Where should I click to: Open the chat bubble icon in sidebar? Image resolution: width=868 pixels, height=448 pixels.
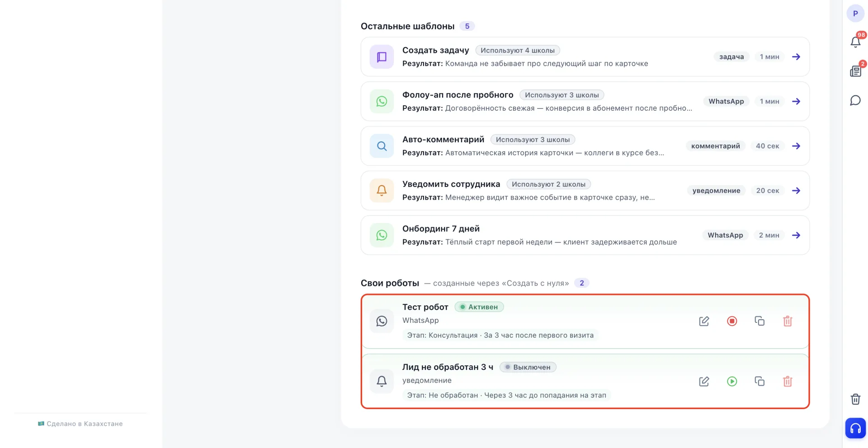pos(855,100)
